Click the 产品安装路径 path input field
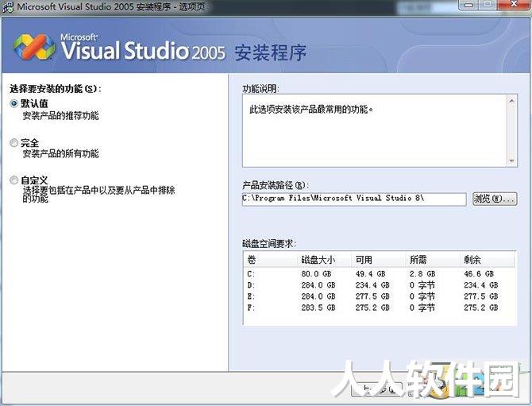This screenshot has width=532, height=406. pos(354,199)
